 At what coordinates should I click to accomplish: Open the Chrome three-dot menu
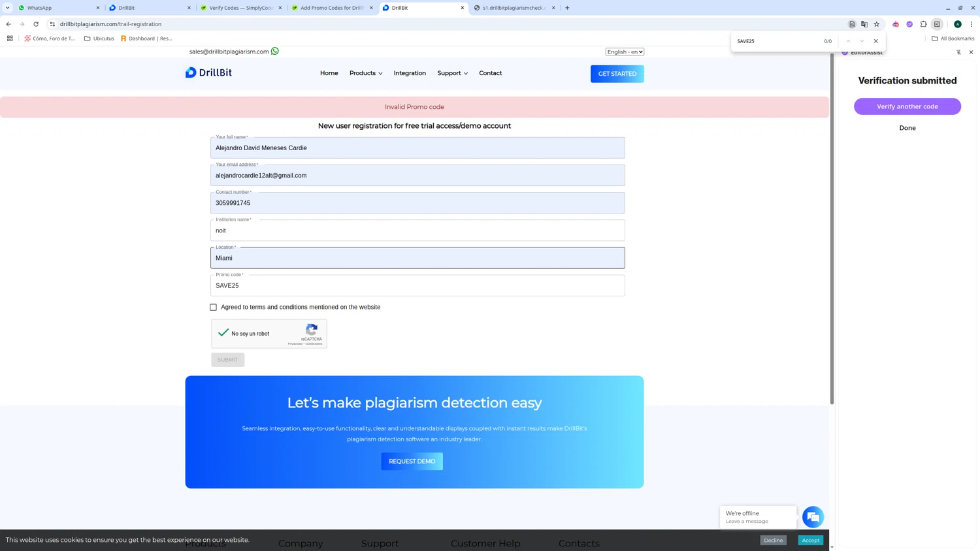click(x=972, y=24)
